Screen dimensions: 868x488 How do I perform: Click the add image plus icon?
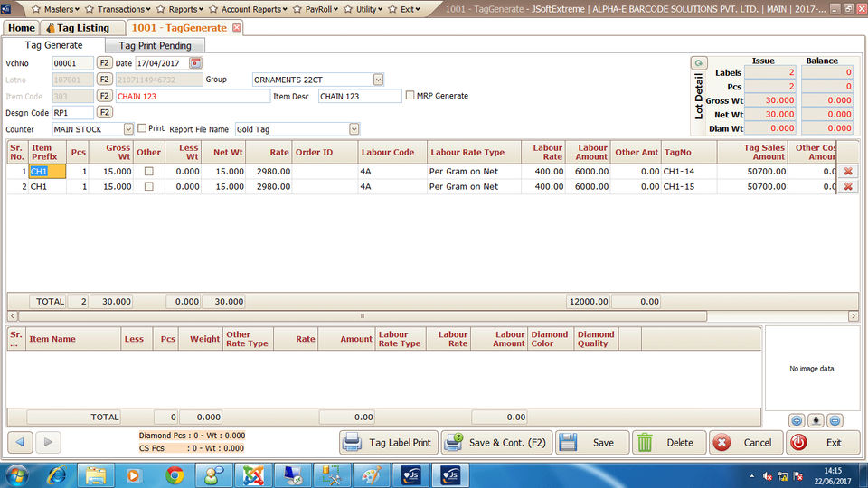point(797,421)
